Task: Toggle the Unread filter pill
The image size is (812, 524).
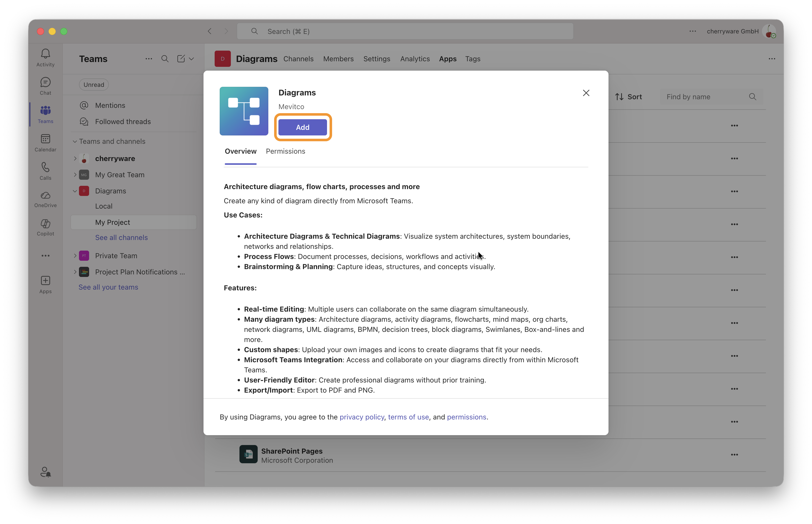Action: click(94, 85)
